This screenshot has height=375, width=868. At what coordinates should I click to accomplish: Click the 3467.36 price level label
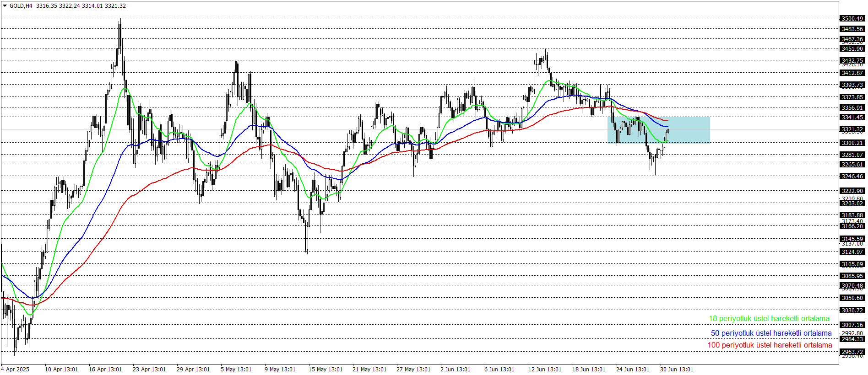tap(852, 39)
